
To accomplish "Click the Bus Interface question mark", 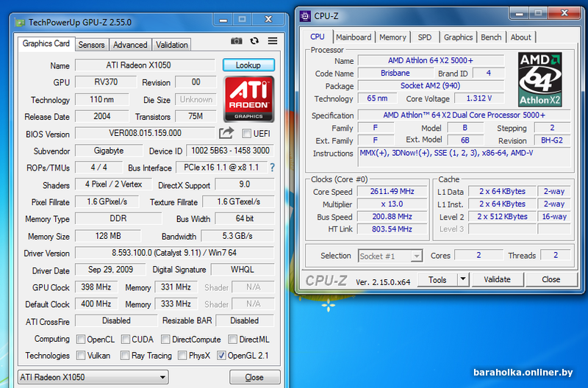I will (x=272, y=168).
